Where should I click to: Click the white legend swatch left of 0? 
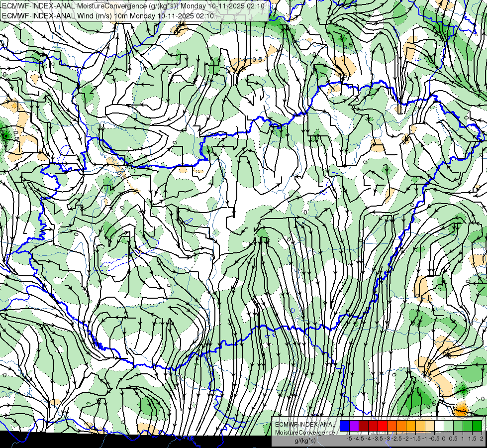coord(439,426)
